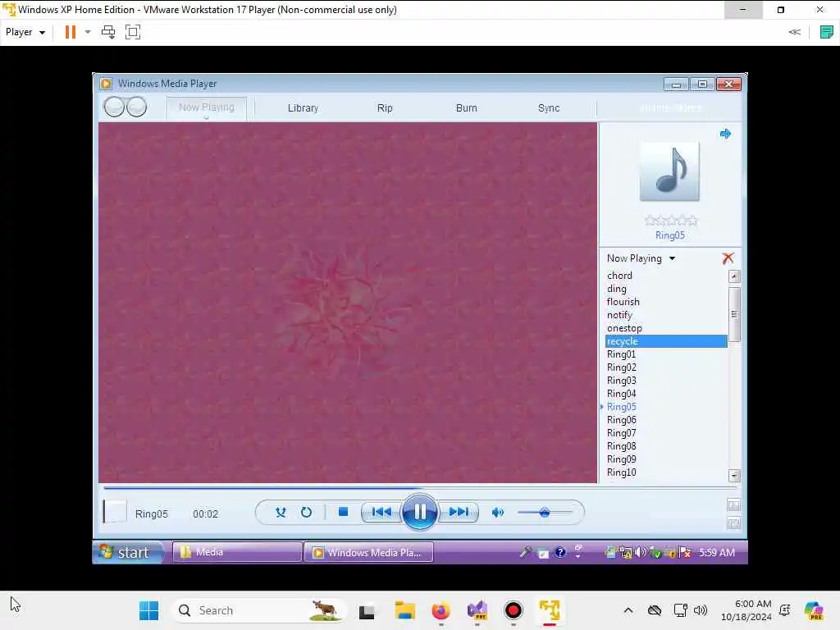Skip to the next track
The image size is (840, 630).
459,512
